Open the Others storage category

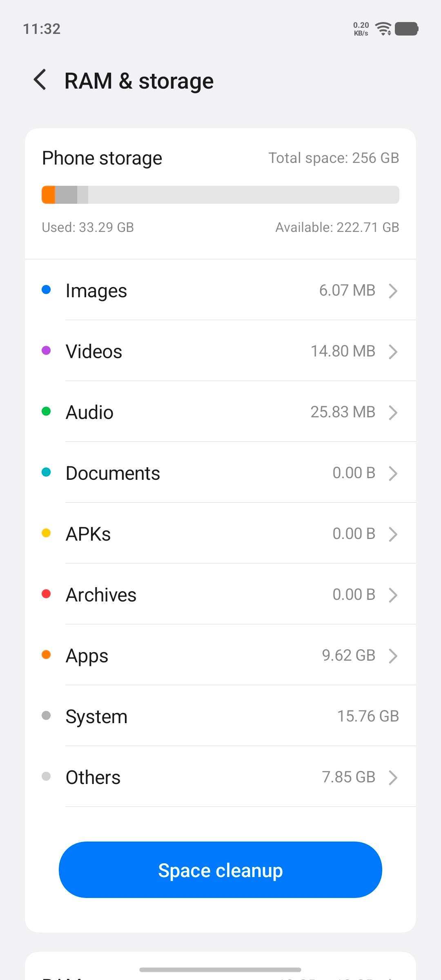220,777
